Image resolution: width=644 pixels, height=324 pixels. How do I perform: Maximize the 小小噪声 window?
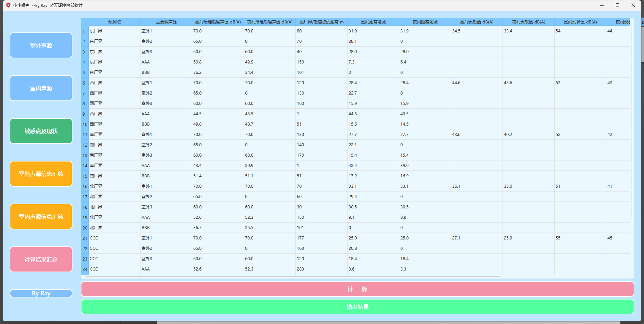[617, 5]
